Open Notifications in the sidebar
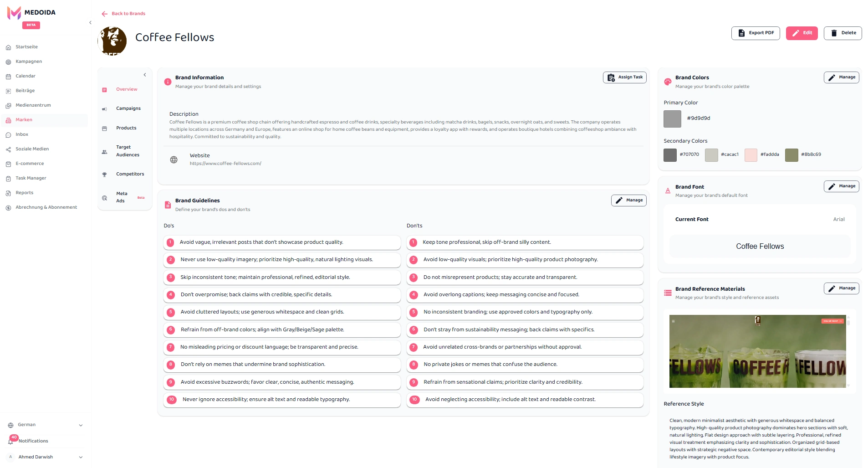 pos(33,441)
